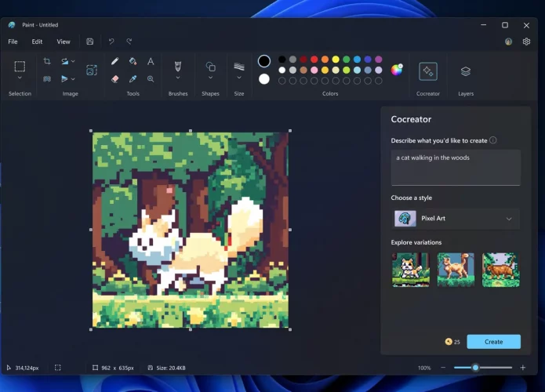Expand the Selection options chevron

point(20,78)
